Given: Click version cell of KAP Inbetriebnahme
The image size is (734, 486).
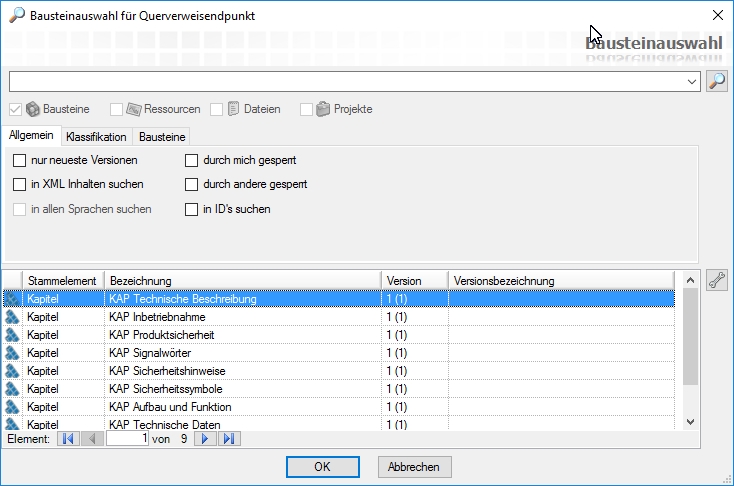Looking at the screenshot, I should 415,317.
